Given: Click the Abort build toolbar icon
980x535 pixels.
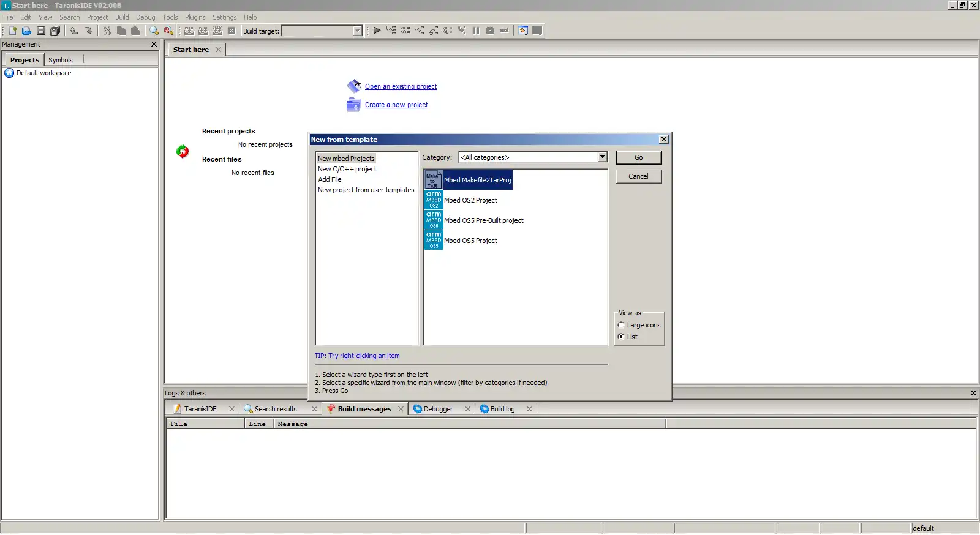Looking at the screenshot, I should [232, 31].
